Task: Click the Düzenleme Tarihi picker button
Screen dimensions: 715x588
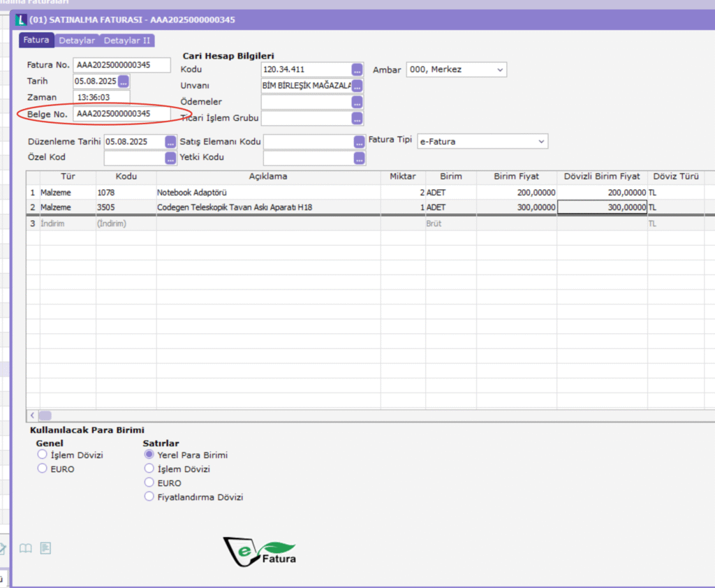Action: tap(170, 142)
